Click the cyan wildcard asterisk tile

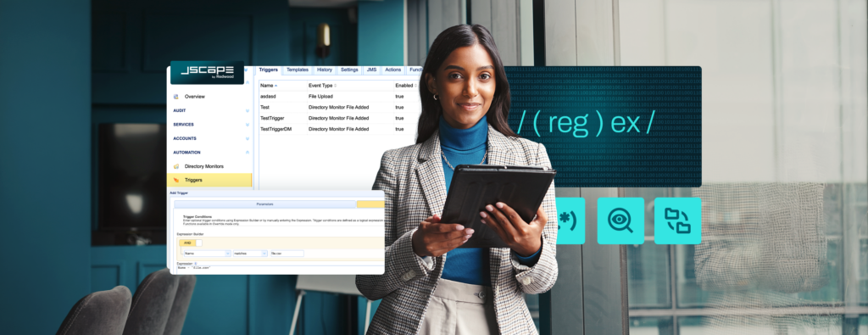(x=570, y=221)
